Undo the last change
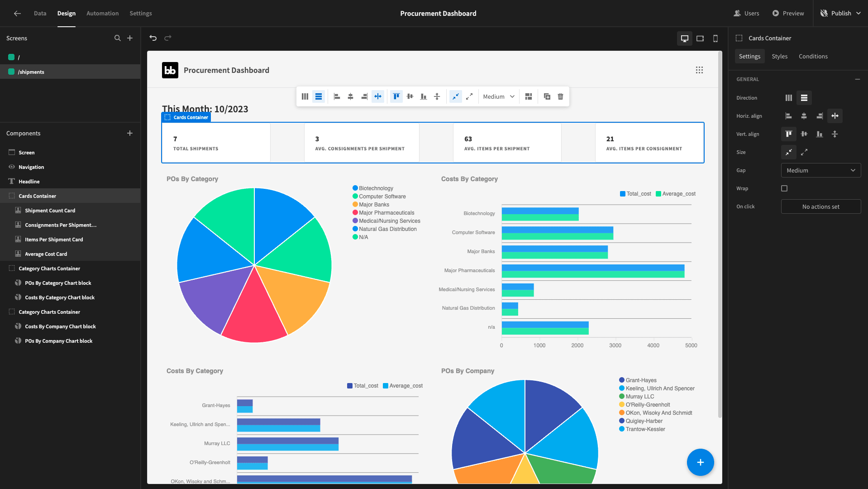The image size is (868, 489). pos(153,38)
